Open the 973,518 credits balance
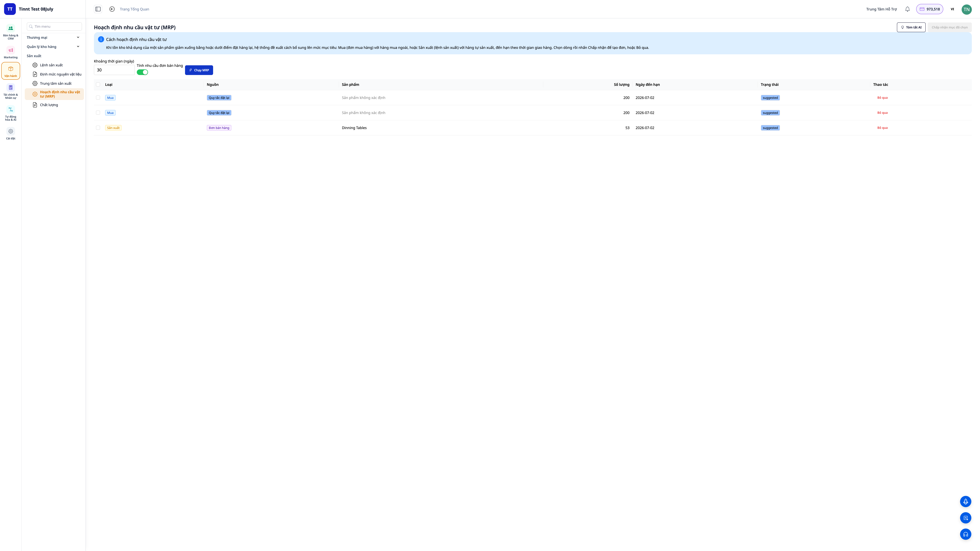The image size is (980, 551). point(929,9)
